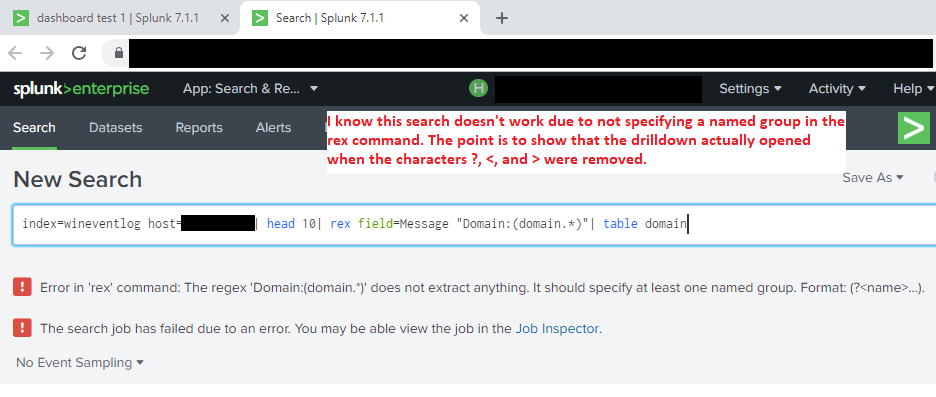Expand the Save As dropdown
The image size is (936, 397).
(x=873, y=178)
